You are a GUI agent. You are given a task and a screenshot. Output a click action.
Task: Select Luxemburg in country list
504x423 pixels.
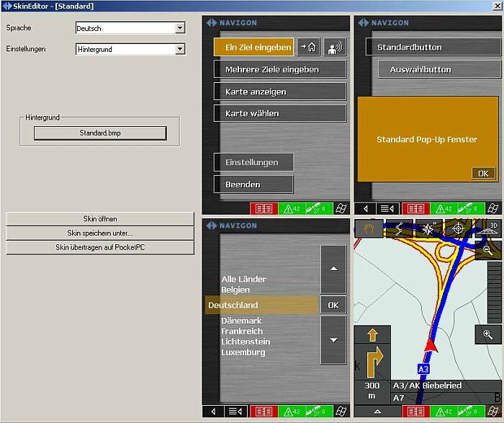point(243,352)
